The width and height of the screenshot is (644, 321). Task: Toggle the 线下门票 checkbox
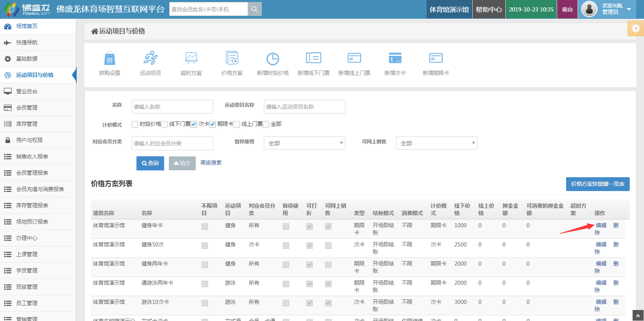pyautogui.click(x=164, y=124)
